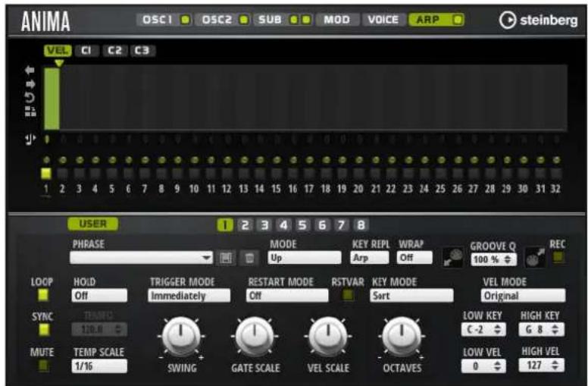
Task: Select the C3 controller lane tab
Action: [x=142, y=51]
